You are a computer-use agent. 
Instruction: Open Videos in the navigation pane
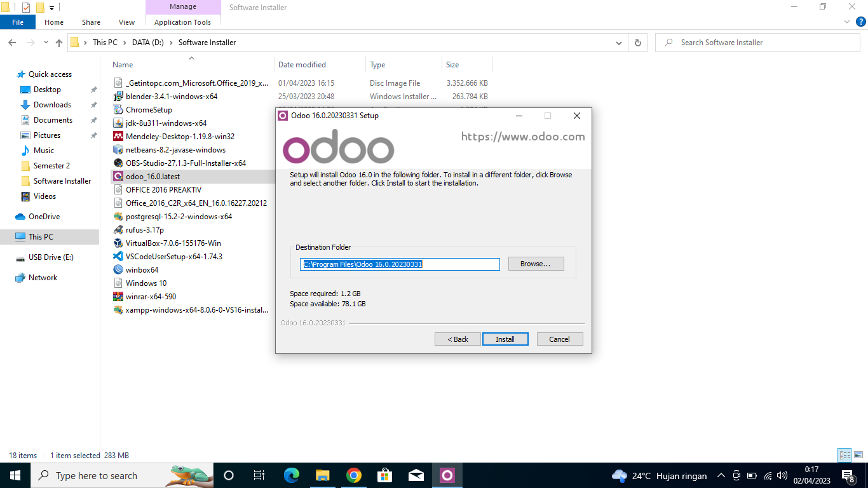44,196
